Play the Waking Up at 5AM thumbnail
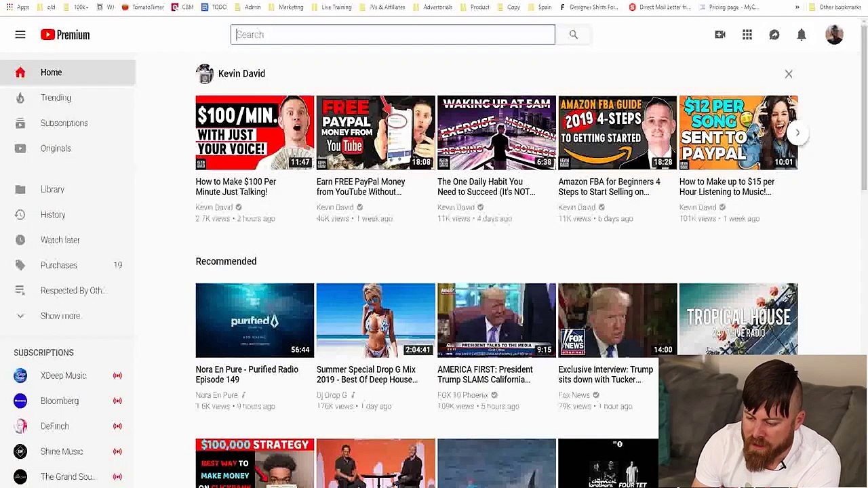 (x=496, y=132)
